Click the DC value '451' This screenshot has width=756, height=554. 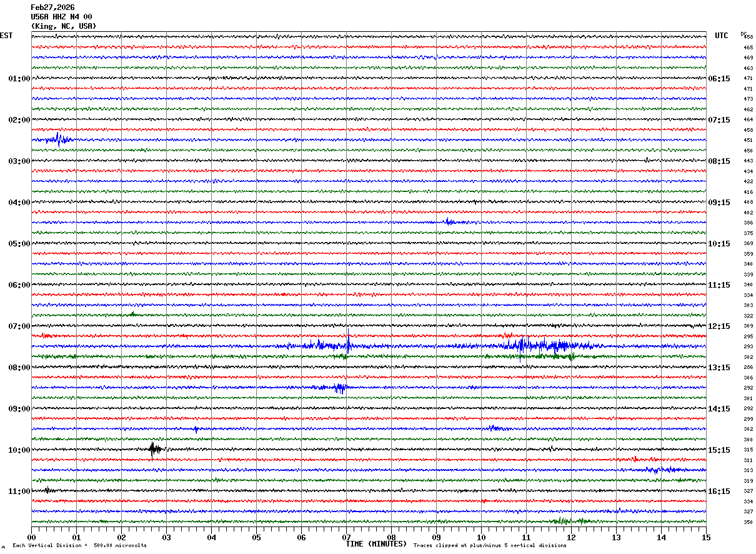(748, 141)
